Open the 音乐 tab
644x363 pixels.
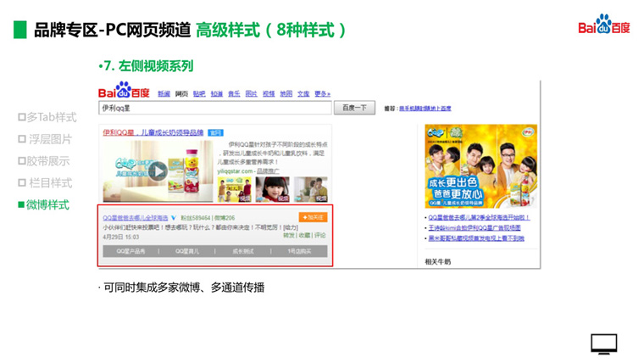click(234, 94)
